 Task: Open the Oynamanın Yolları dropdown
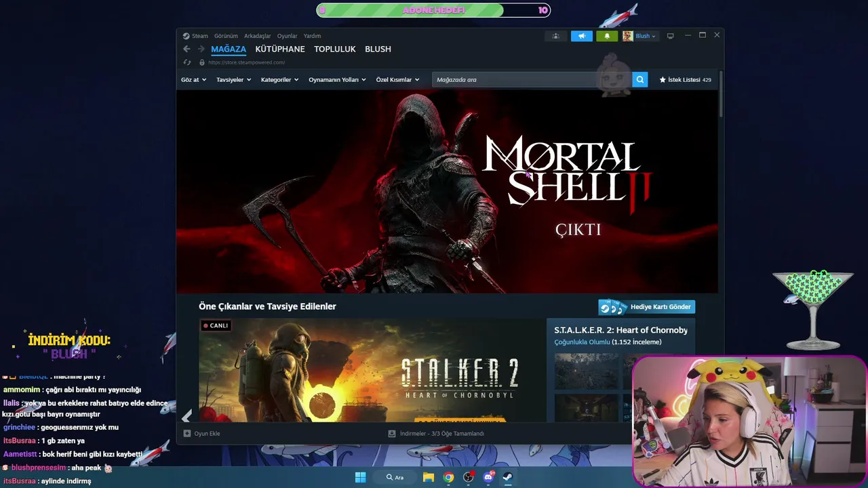(337, 80)
